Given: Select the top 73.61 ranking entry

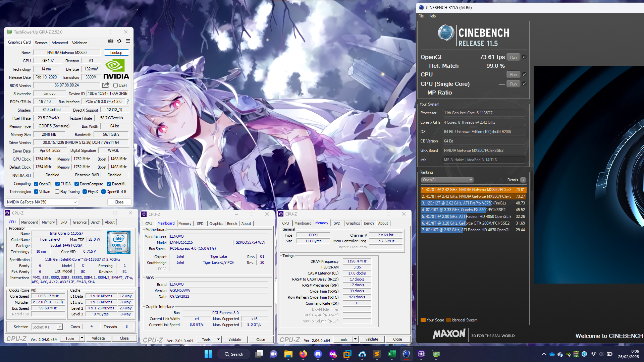Looking at the screenshot, I should pyautogui.click(x=473, y=190).
